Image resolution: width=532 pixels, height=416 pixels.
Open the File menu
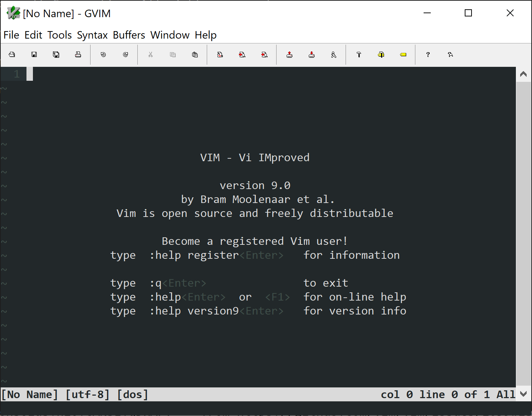pyautogui.click(x=11, y=35)
